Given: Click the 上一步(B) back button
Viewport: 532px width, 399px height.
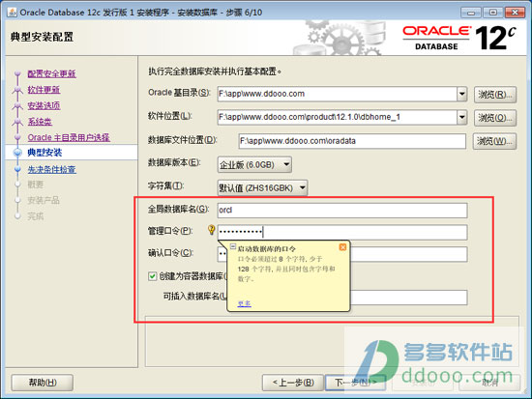Looking at the screenshot, I should point(293,383).
